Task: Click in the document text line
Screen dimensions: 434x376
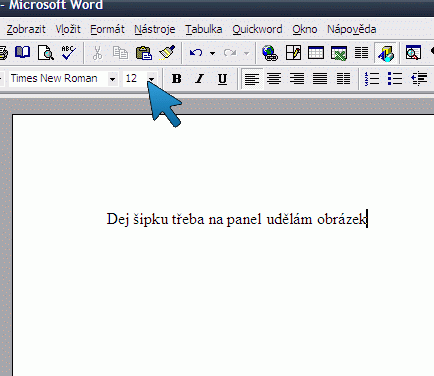Action: [x=236, y=219]
